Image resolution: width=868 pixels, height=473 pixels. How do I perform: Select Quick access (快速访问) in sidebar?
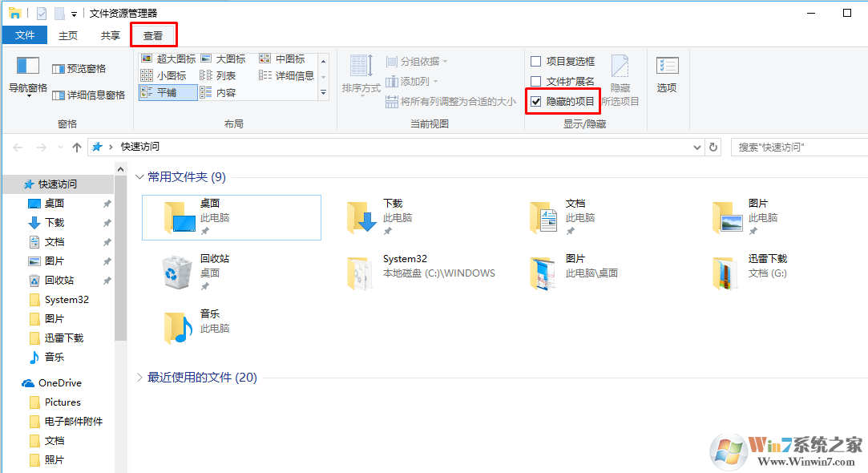tap(58, 184)
